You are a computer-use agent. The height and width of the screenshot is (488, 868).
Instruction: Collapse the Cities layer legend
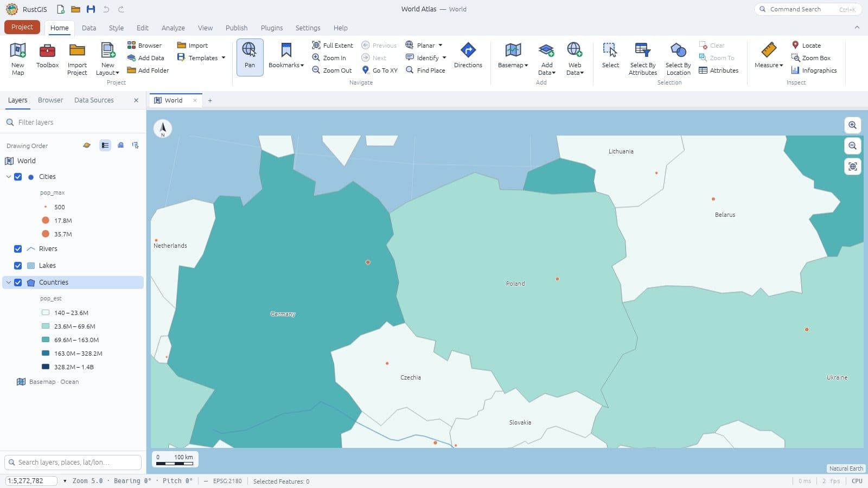[9, 177]
